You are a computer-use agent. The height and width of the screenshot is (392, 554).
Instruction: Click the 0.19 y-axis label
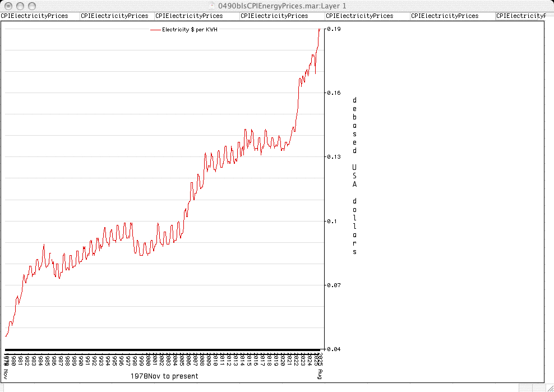coord(334,29)
